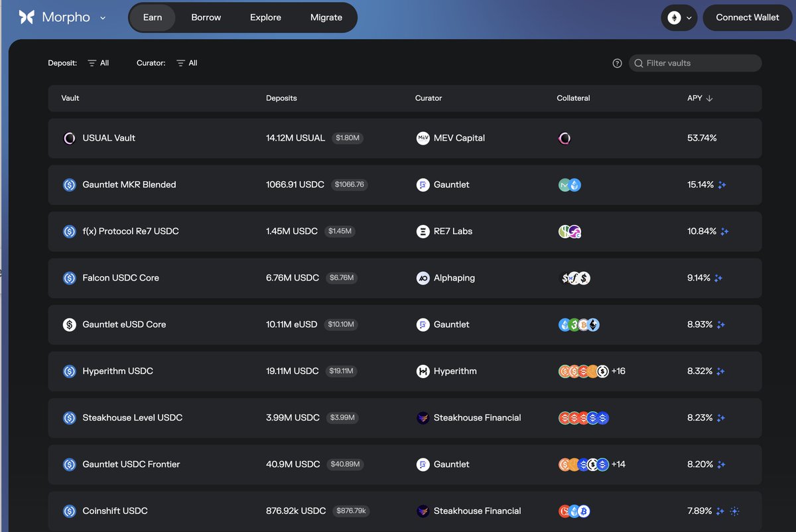Click the 53.74% APY value
The height and width of the screenshot is (532, 796).
pos(702,138)
